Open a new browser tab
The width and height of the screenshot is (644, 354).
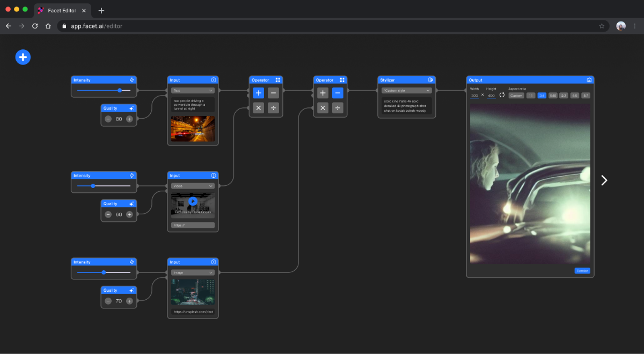pos(101,11)
